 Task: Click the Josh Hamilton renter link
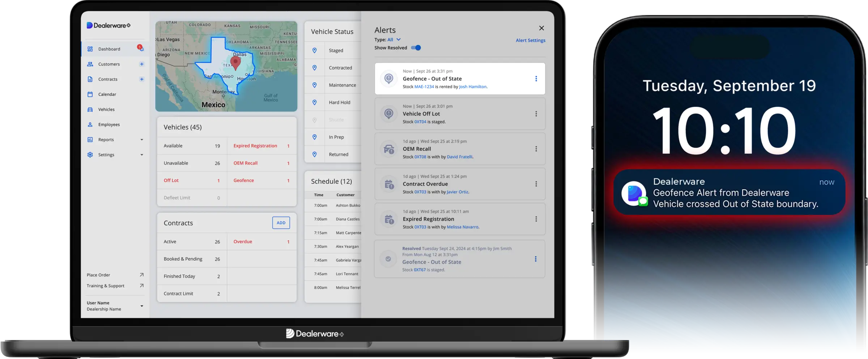click(472, 87)
